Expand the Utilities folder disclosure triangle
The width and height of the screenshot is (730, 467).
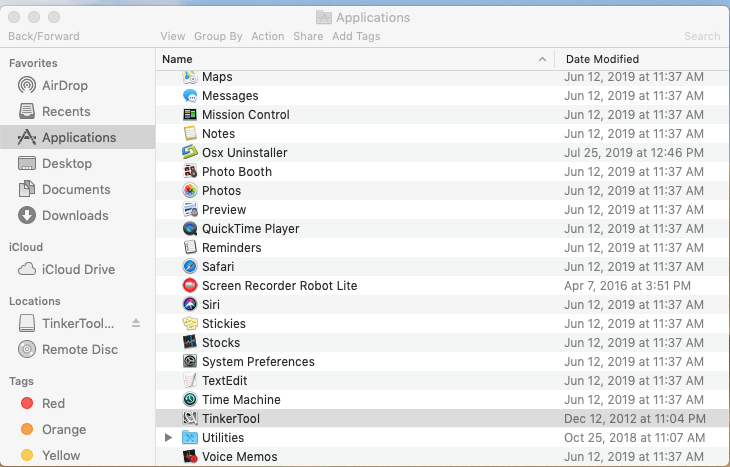coord(169,438)
